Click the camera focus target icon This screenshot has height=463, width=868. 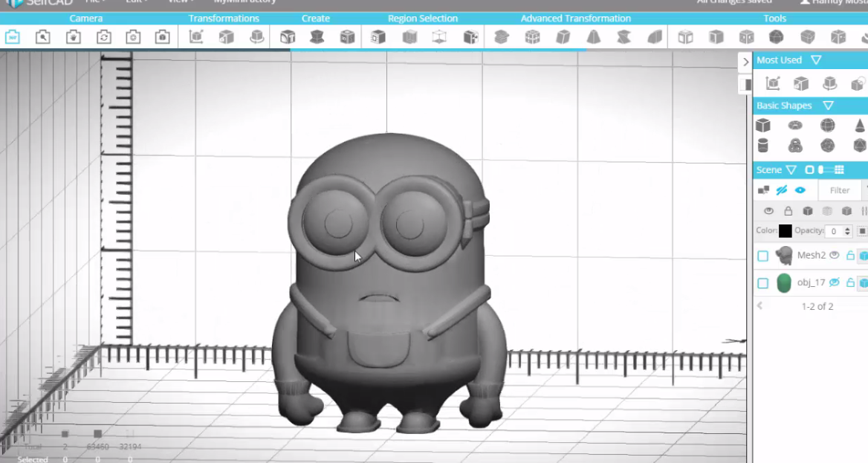pyautogui.click(x=133, y=37)
